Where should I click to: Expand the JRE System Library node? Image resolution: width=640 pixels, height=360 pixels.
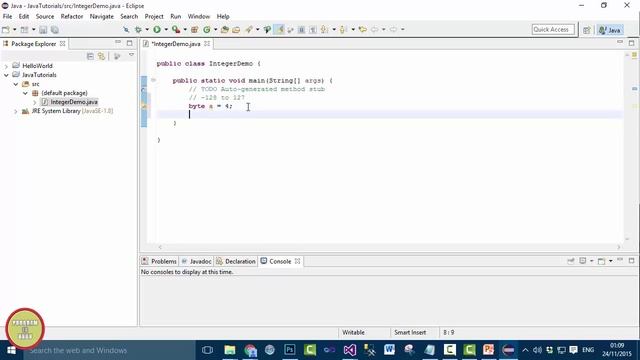tap(16, 111)
